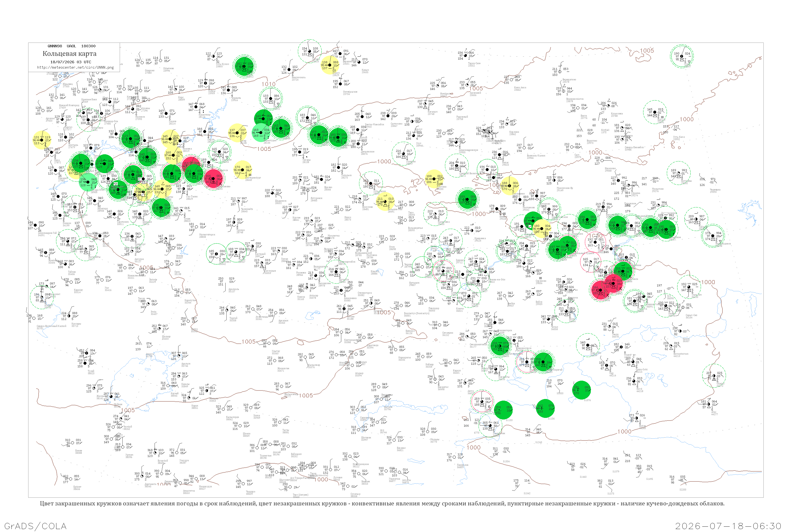Click the station name "Кирс"
The image size is (798, 532).
(x=181, y=98)
